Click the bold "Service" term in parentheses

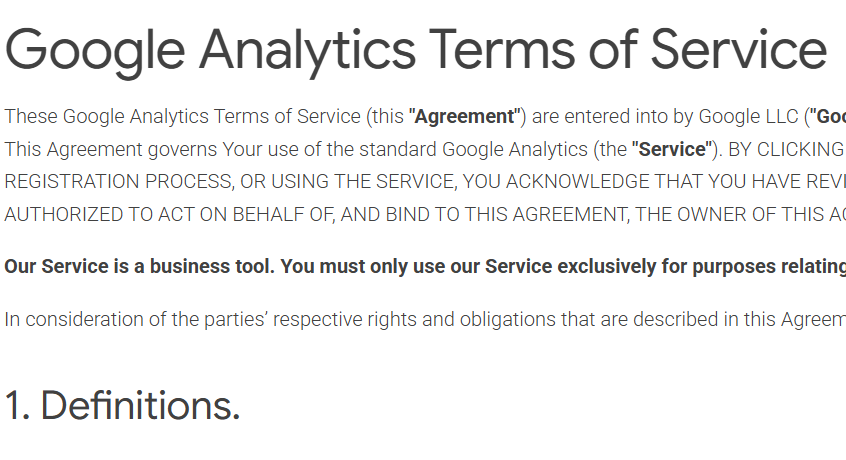click(x=672, y=150)
